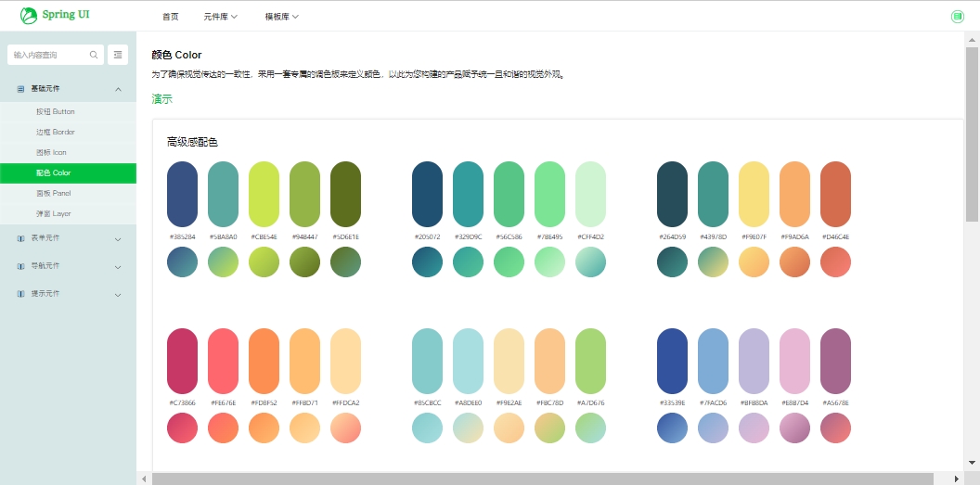Click the vertical scrollbar down arrow
Viewport: 980px width, 485px height.
[972, 463]
